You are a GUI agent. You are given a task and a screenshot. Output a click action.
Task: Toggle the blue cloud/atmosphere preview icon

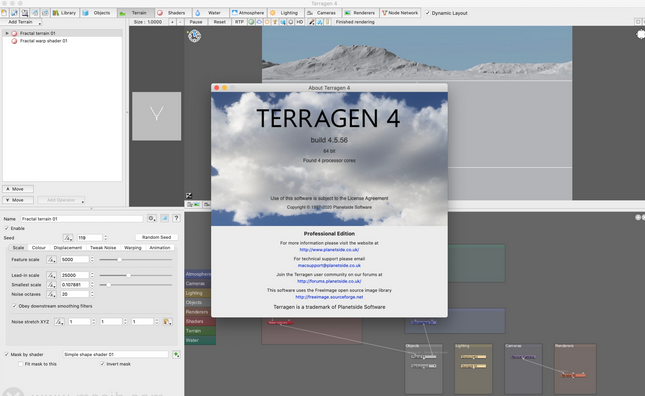point(259,22)
